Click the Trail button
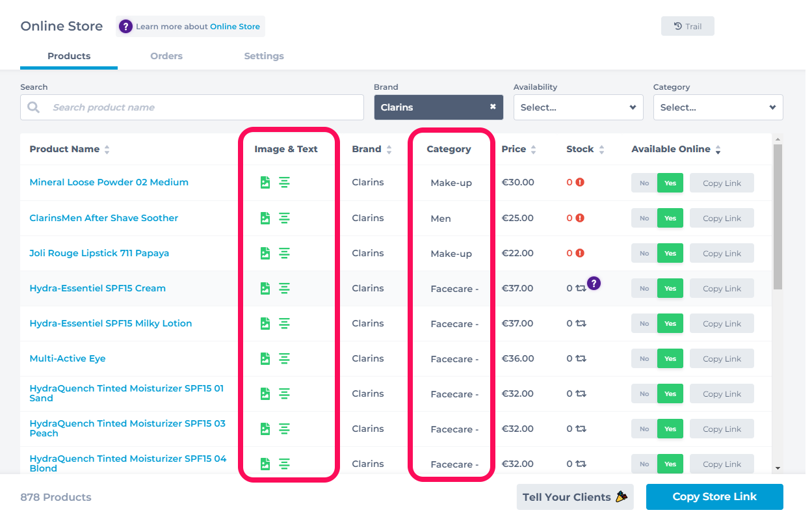This screenshot has width=812, height=519. click(688, 26)
